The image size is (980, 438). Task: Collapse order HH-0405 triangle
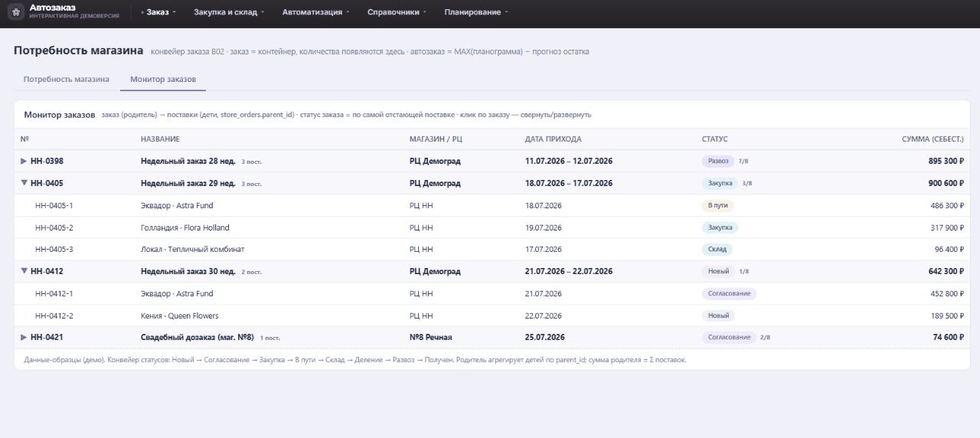click(24, 183)
